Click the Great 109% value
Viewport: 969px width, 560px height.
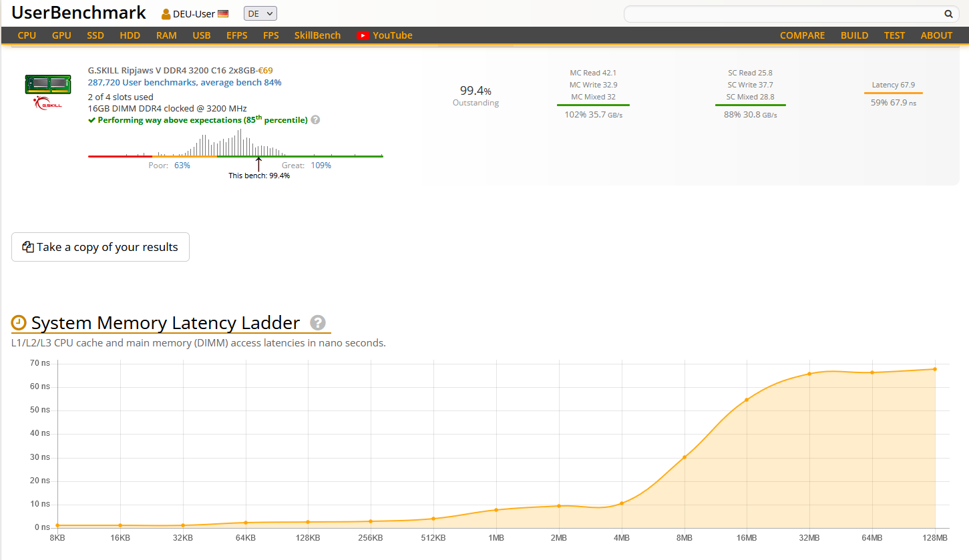pyautogui.click(x=321, y=166)
